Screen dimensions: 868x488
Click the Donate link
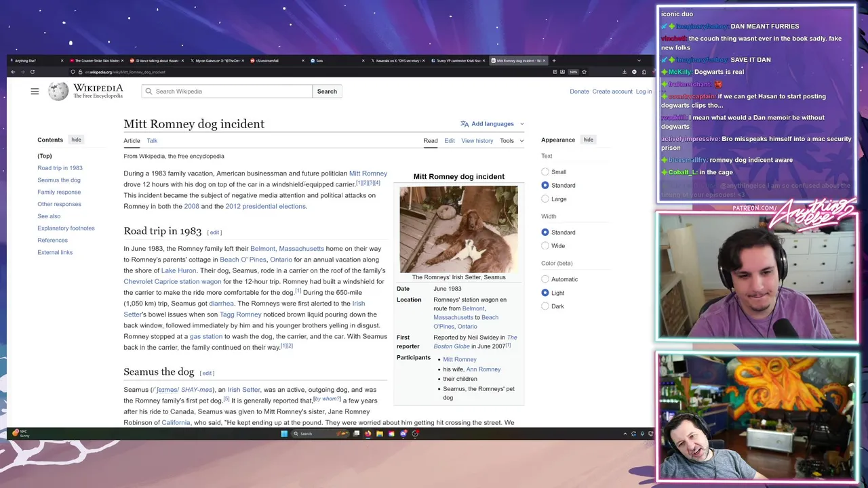[x=579, y=91]
